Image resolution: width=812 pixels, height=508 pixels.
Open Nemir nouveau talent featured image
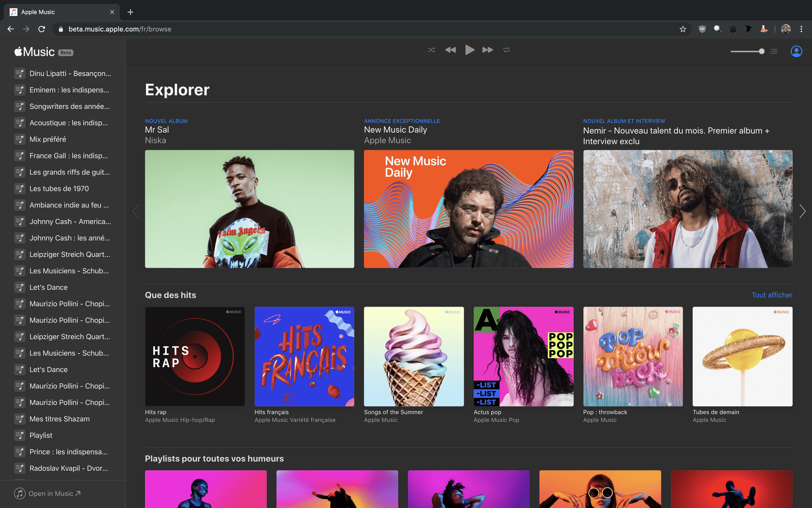click(x=688, y=209)
